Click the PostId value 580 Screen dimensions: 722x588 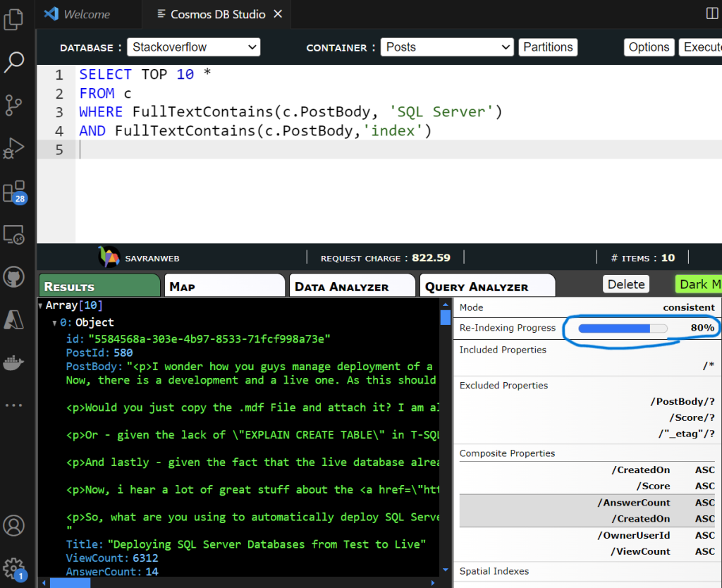coord(123,353)
